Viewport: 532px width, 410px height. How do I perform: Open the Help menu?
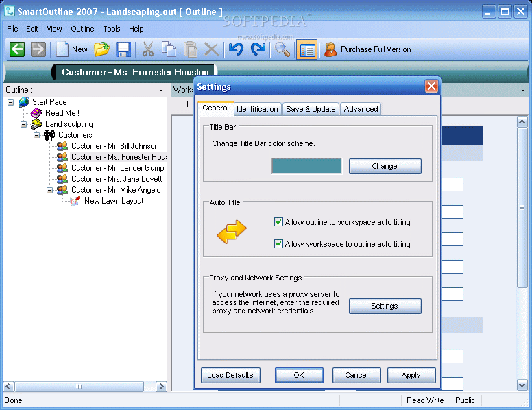[x=136, y=29]
